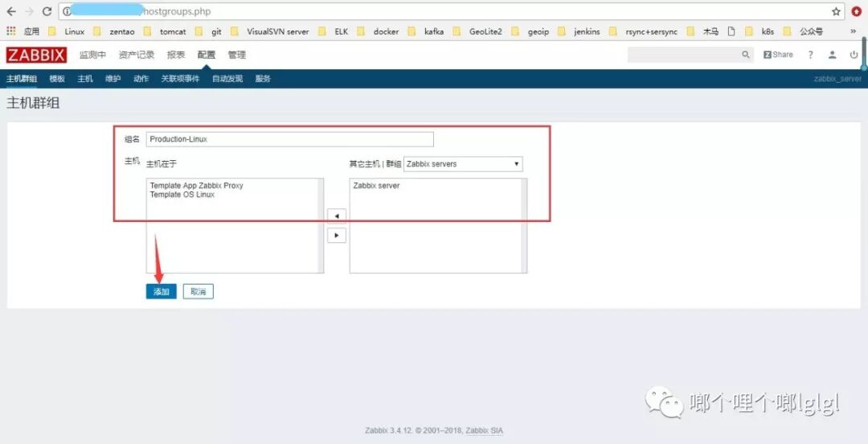868x444 pixels.
Task: Click the right arrow move button
Action: coord(337,235)
